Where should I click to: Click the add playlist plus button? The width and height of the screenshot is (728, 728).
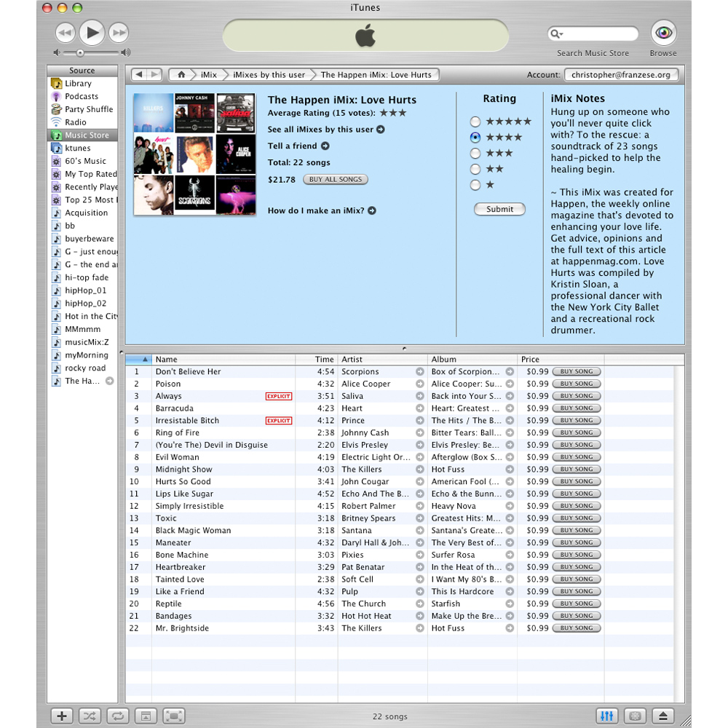point(61,716)
